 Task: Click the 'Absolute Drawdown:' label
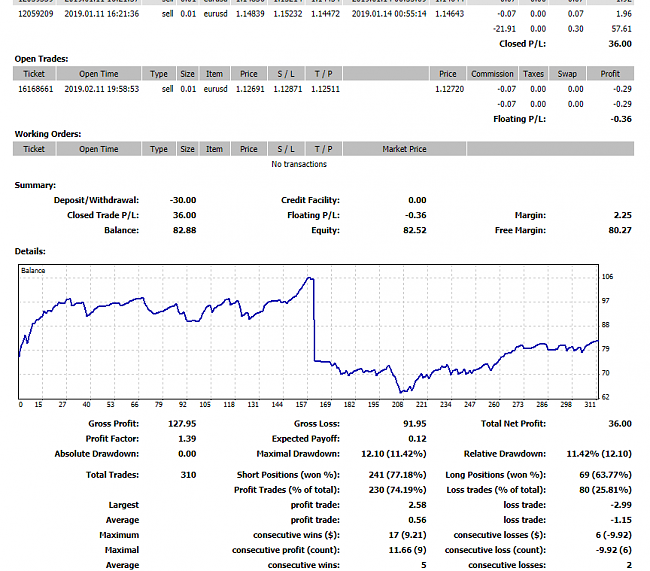pyautogui.click(x=97, y=454)
